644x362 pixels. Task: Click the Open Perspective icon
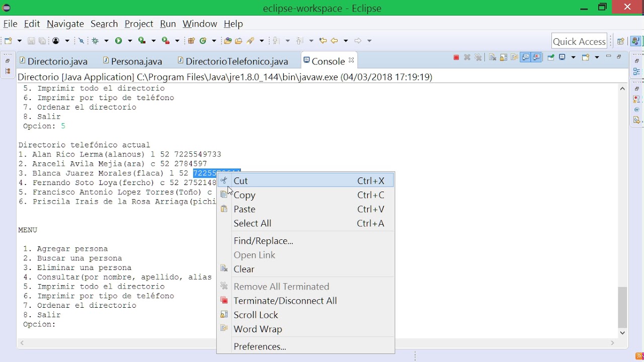click(620, 41)
